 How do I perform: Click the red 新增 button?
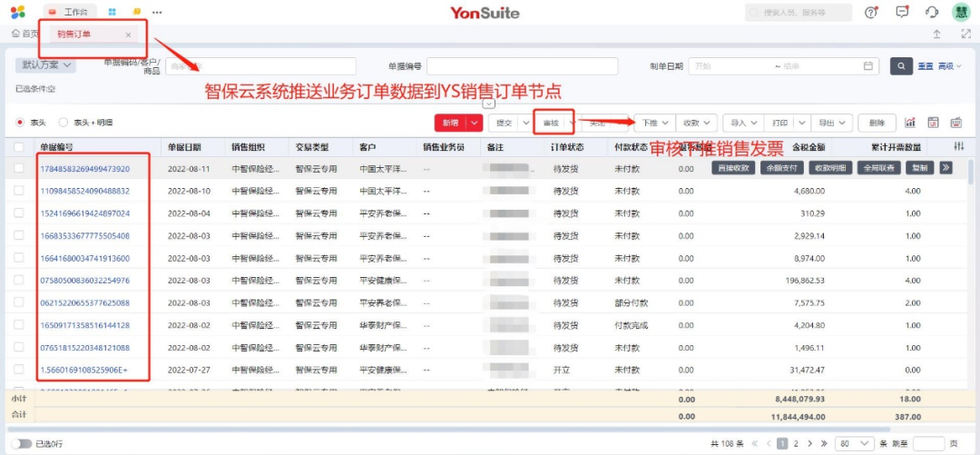coord(451,123)
